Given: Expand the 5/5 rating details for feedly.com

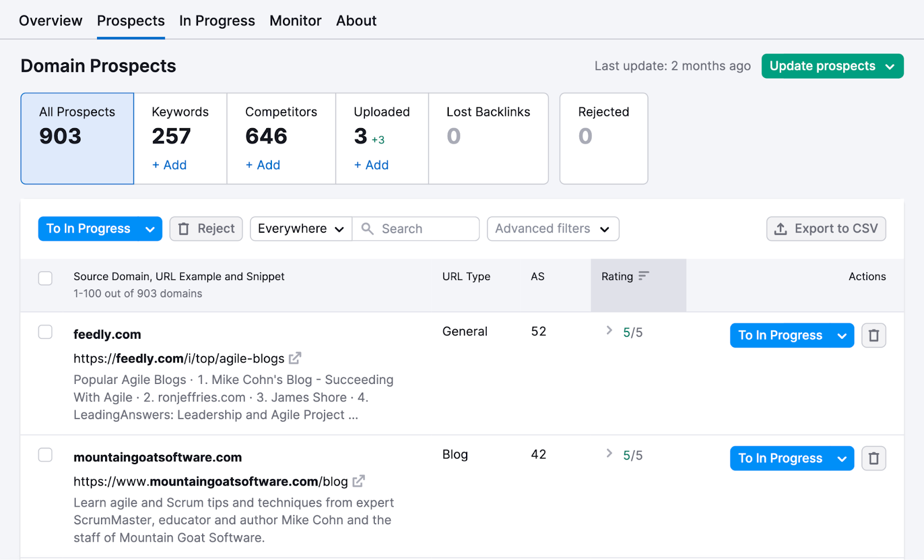Looking at the screenshot, I should [x=609, y=330].
